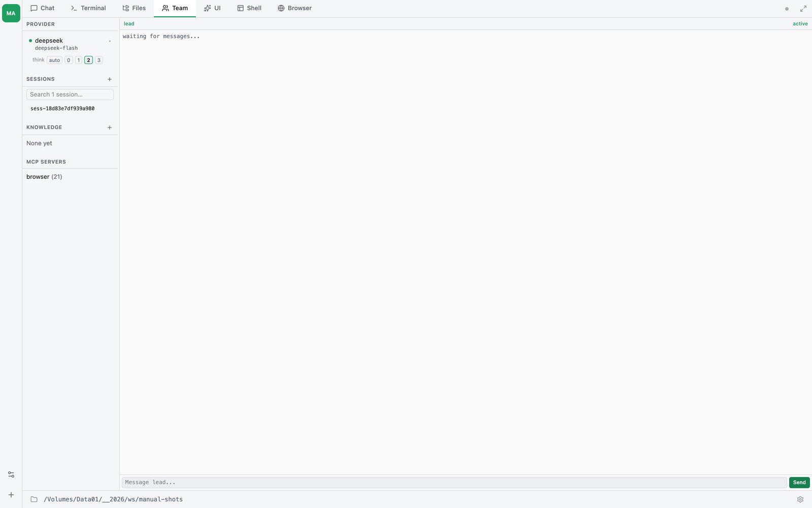Click the MA workspace avatar
Image resolution: width=812 pixels, height=508 pixels.
[x=11, y=13]
